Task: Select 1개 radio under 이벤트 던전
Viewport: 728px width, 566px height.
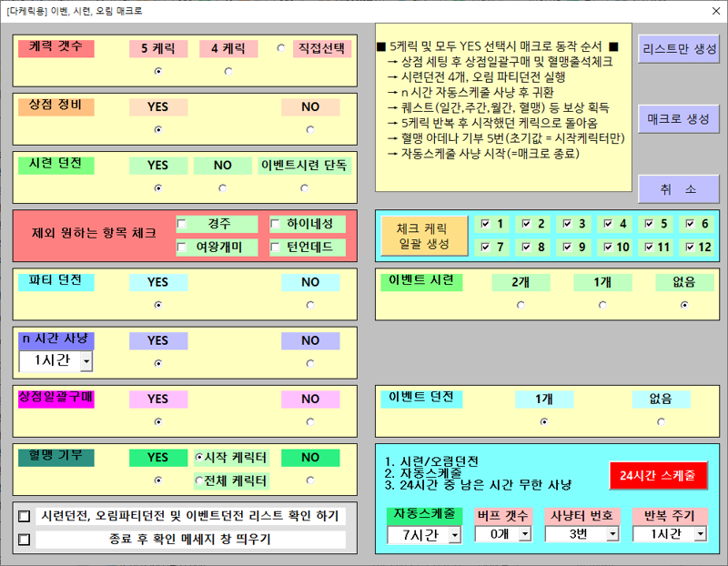Action: click(x=544, y=421)
